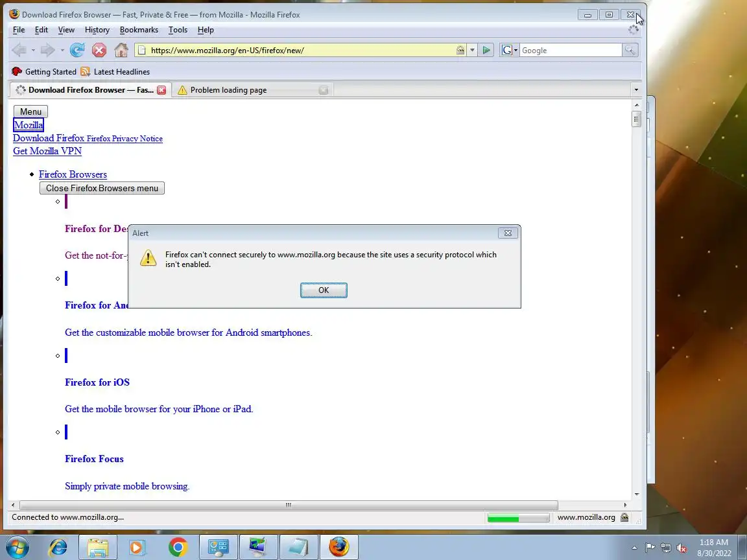
Task: Open the Tools menu
Action: pyautogui.click(x=178, y=30)
